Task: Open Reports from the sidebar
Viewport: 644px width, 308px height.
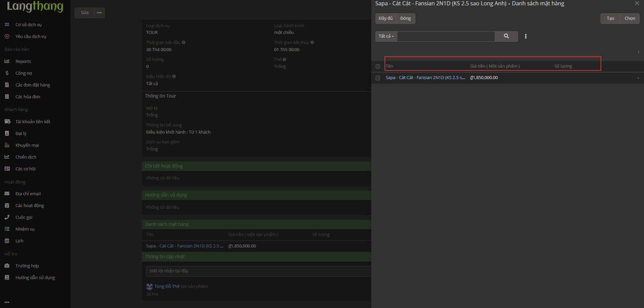Action: (x=23, y=61)
